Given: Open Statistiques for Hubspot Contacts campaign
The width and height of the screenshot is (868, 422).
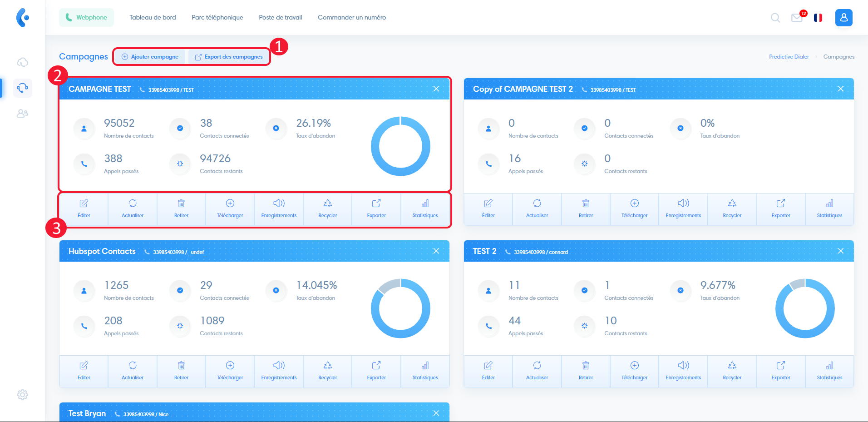Looking at the screenshot, I should click(x=425, y=371).
